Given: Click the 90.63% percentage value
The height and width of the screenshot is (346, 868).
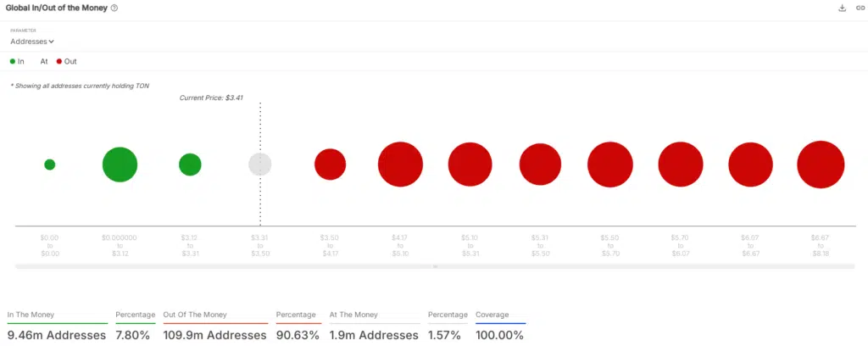Looking at the screenshot, I should click(x=298, y=335).
